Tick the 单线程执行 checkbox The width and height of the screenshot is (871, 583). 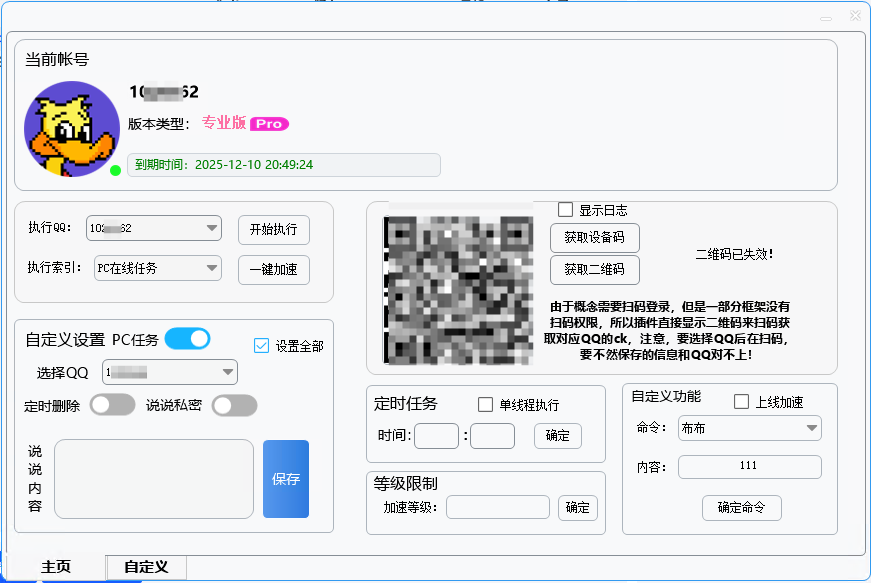pyautogui.click(x=486, y=405)
